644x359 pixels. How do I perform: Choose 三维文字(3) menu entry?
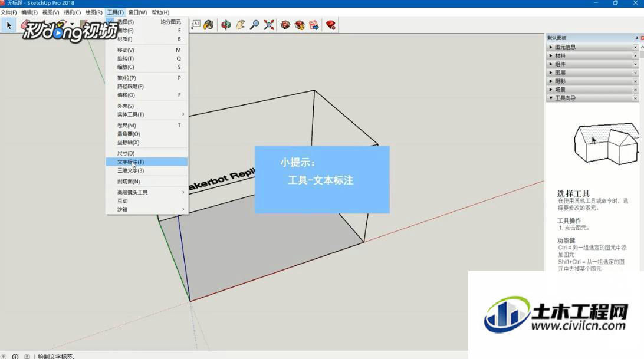(147, 170)
